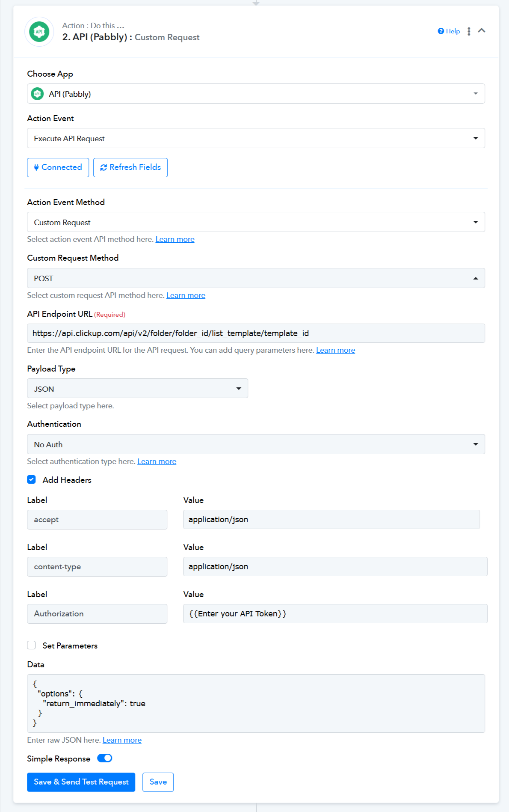The height and width of the screenshot is (812, 509).
Task: Open the Authentication No Auth dropdown
Action: coord(256,444)
